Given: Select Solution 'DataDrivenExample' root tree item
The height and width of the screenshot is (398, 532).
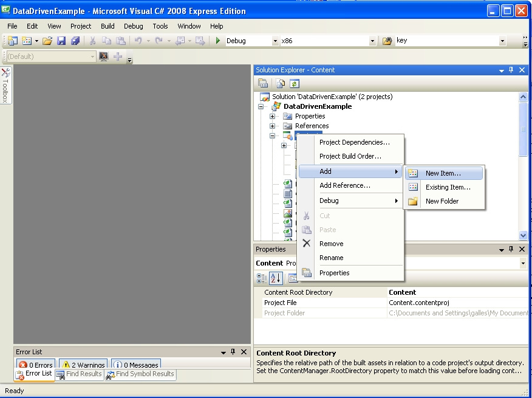Looking at the screenshot, I should tap(332, 97).
